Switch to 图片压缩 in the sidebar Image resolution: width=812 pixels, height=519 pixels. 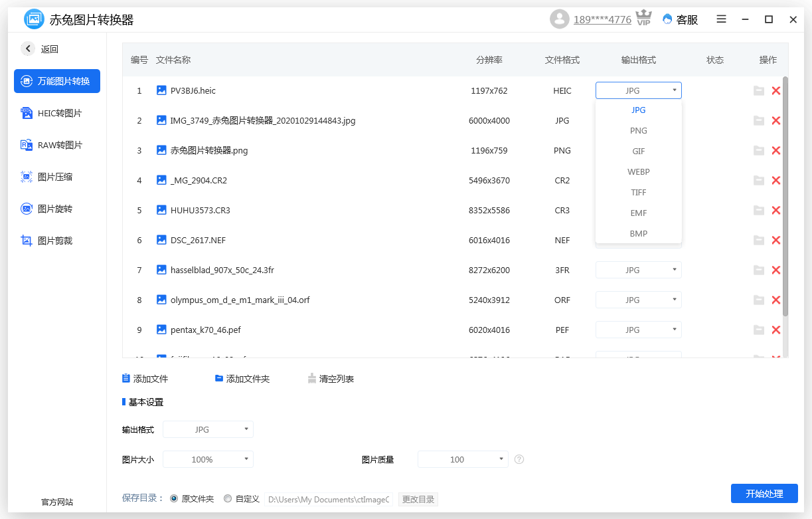[x=57, y=177]
